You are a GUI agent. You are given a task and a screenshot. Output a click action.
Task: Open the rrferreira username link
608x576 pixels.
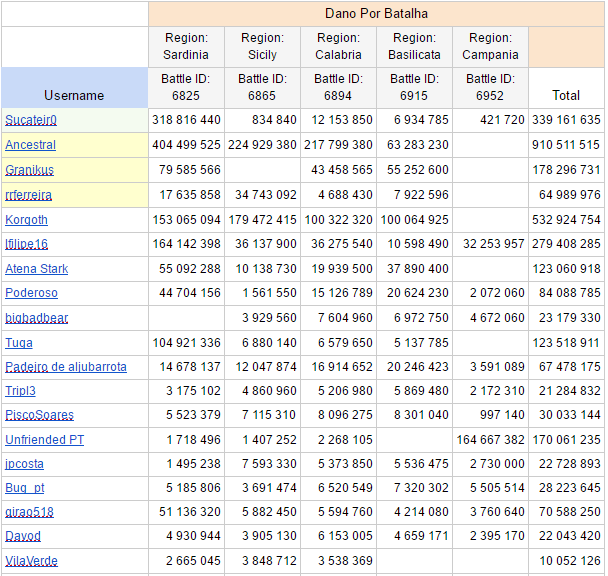click(x=28, y=195)
